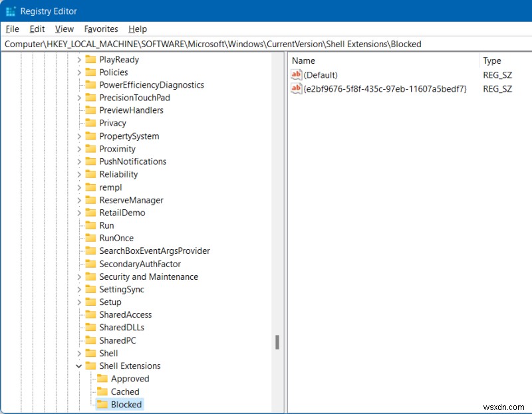
Task: Sort values by the Type column header
Action: click(492, 60)
